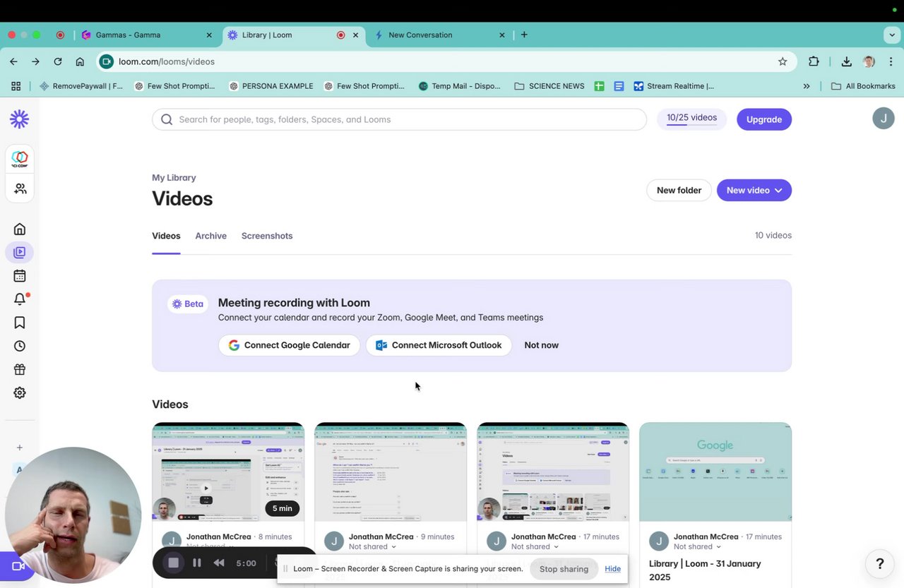This screenshot has height=588, width=904.
Task: Click the Upgrade button
Action: 764,119
